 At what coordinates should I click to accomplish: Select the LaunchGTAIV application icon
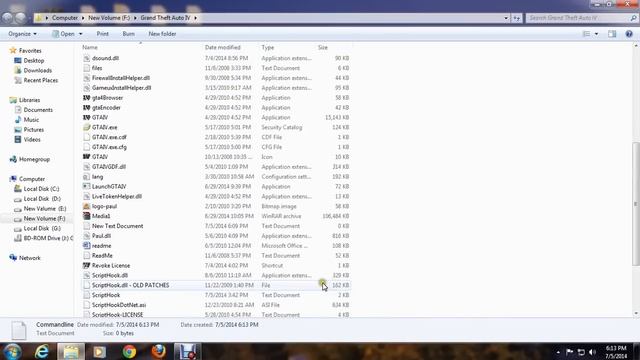pos(87,186)
